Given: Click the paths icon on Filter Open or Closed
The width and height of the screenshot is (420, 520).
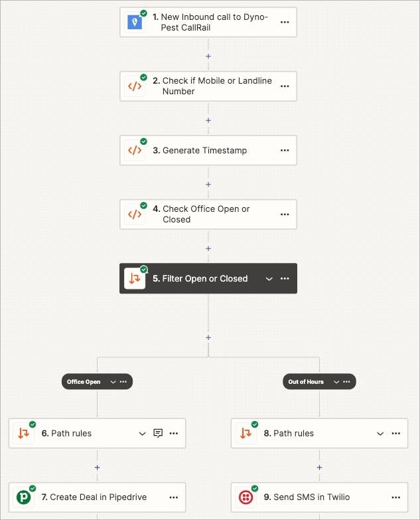Looking at the screenshot, I should click(x=135, y=279).
